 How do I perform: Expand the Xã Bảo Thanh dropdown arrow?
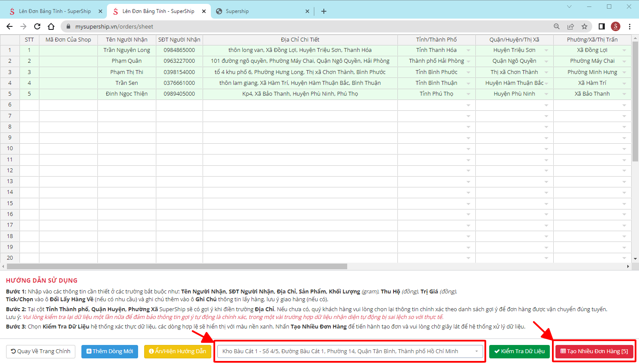point(624,94)
